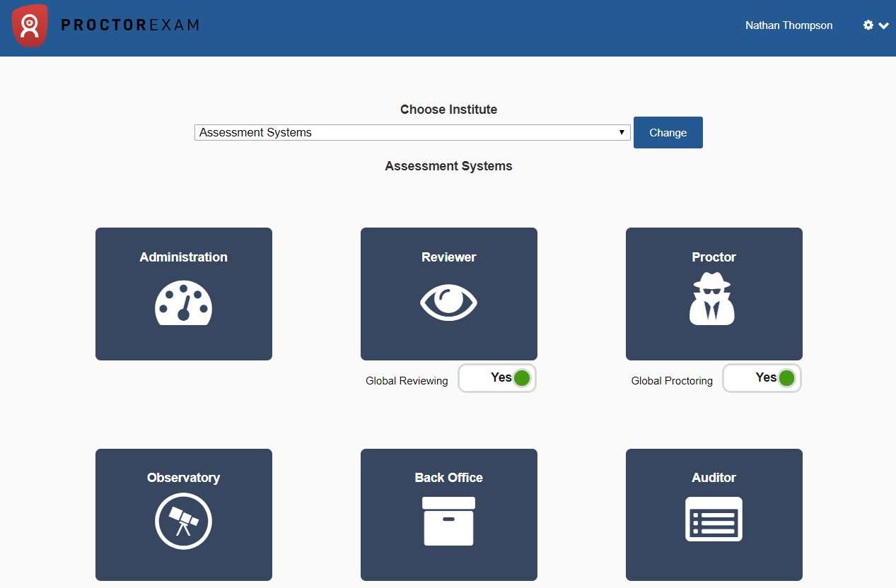This screenshot has width=896, height=588.
Task: Click the Choose Institute heading
Action: point(449,110)
